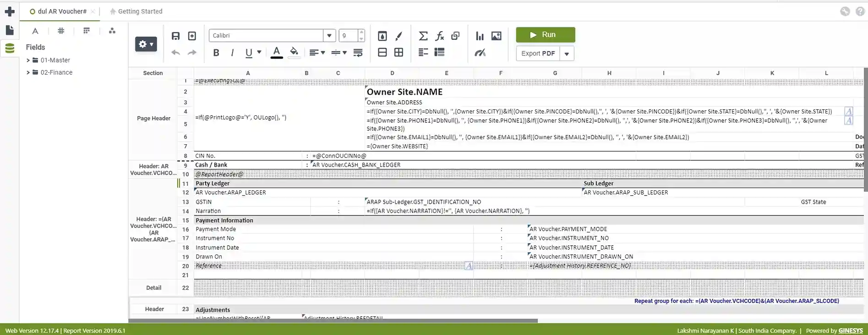Toggle italic formatting
This screenshot has width=868, height=335.
(232, 53)
